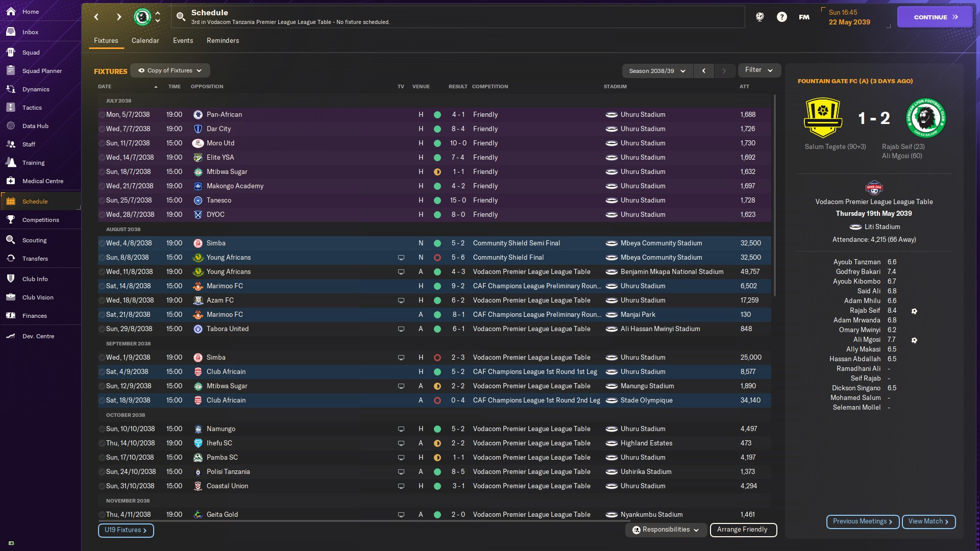This screenshot has height=551, width=980.
Task: Tick the checkbox beside the Namungo fixture
Action: click(102, 429)
